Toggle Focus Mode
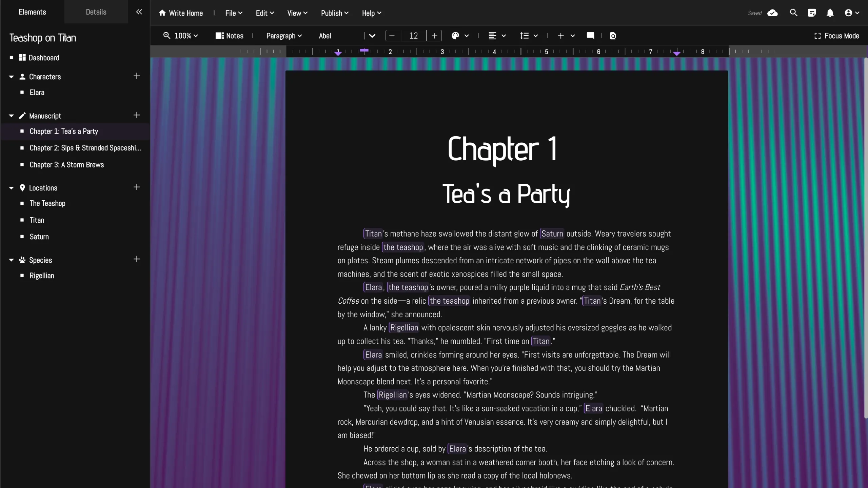This screenshot has height=488, width=868. [836, 36]
